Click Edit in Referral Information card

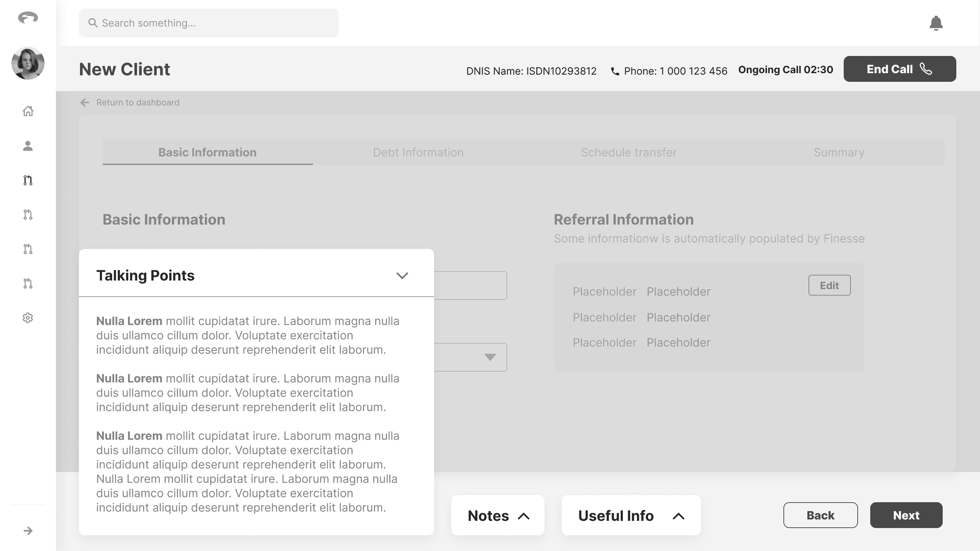point(829,286)
